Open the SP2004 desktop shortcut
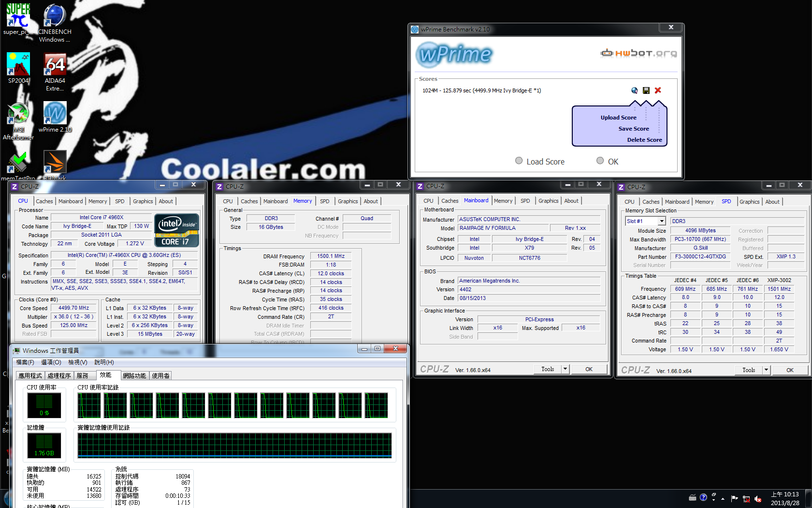This screenshot has height=508, width=812. tap(18, 68)
